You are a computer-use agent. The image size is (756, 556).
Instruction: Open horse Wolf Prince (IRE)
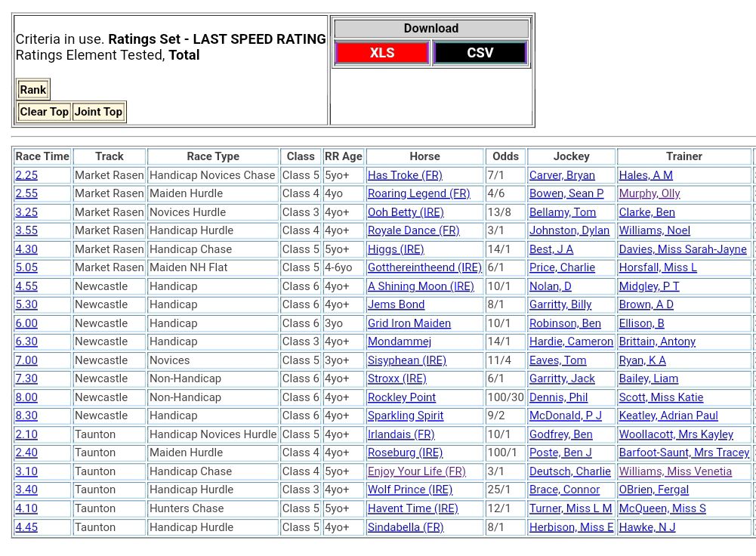410,490
